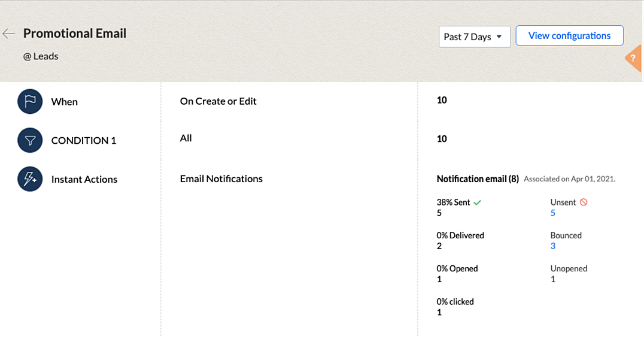Go back using the left arrow icon
Image resolution: width=644 pixels, height=339 pixels.
[x=8, y=34]
